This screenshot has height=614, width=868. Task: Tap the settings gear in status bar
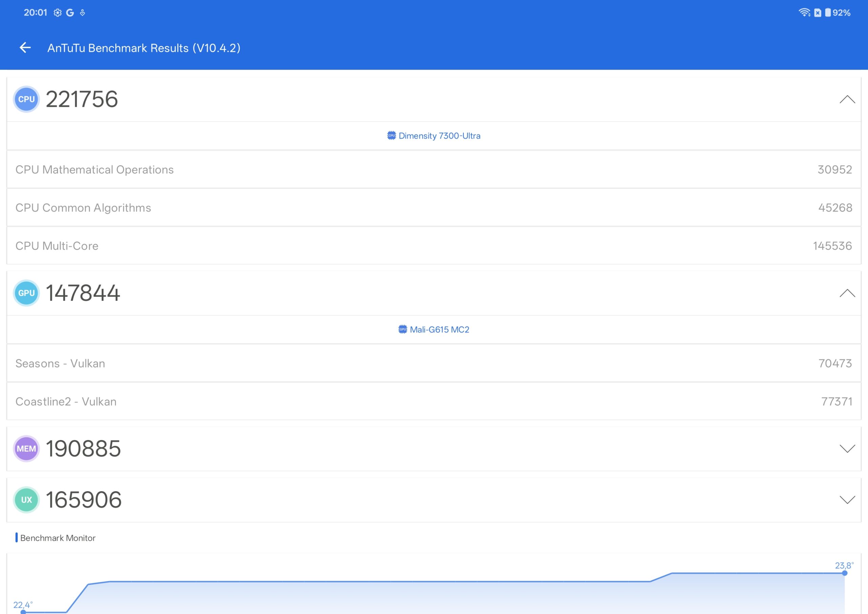point(57,13)
